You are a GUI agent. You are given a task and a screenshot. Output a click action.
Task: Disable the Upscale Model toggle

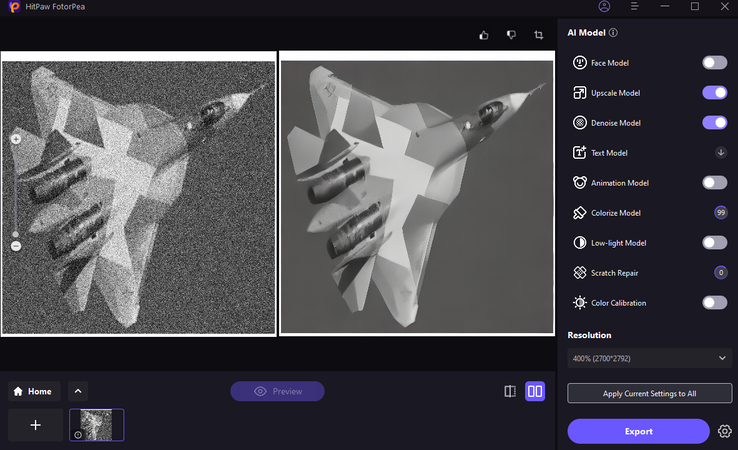click(714, 93)
